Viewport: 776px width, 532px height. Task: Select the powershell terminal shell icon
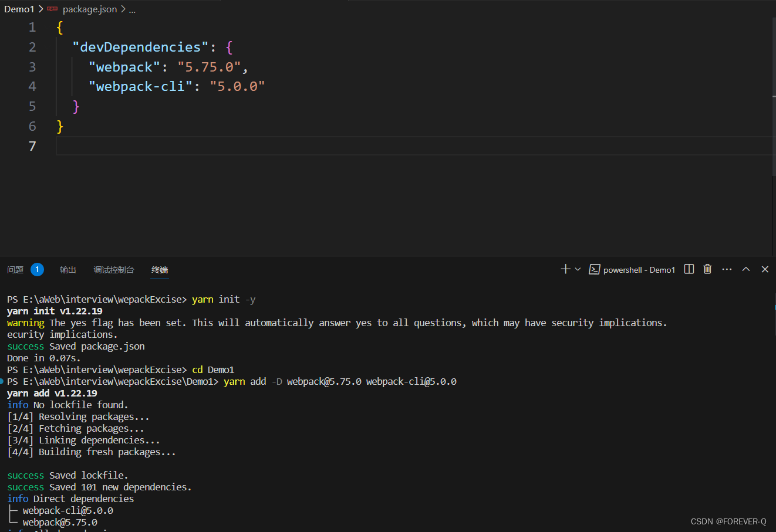[594, 269]
